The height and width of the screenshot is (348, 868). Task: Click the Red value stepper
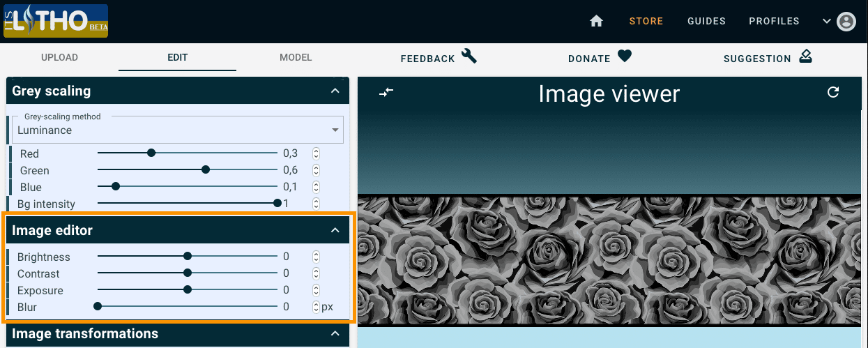(316, 153)
